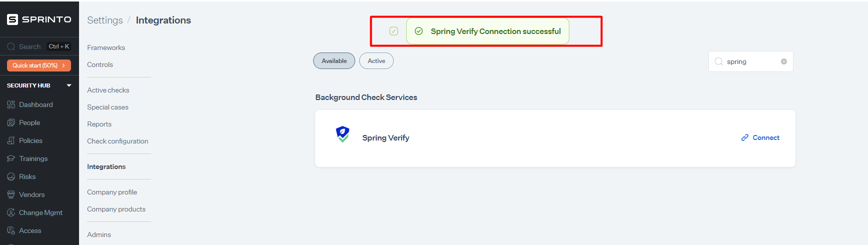Image resolution: width=868 pixels, height=245 pixels.
Task: Connect the Spring Verify integration
Action: pos(760,137)
